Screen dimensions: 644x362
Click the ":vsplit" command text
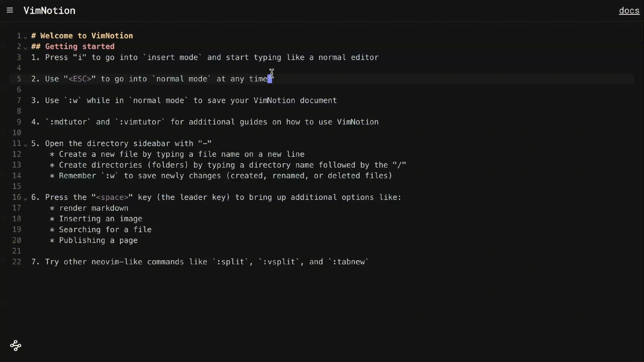click(x=279, y=262)
